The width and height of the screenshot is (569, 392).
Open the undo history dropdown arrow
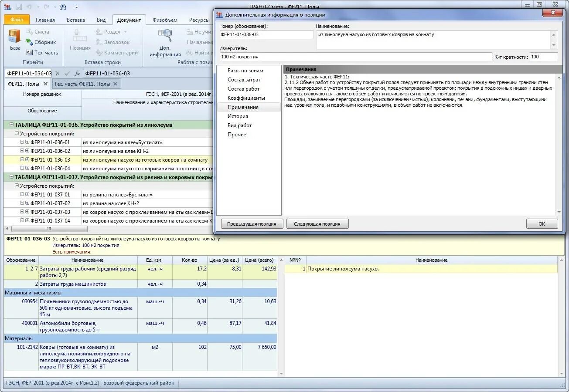(37, 7)
